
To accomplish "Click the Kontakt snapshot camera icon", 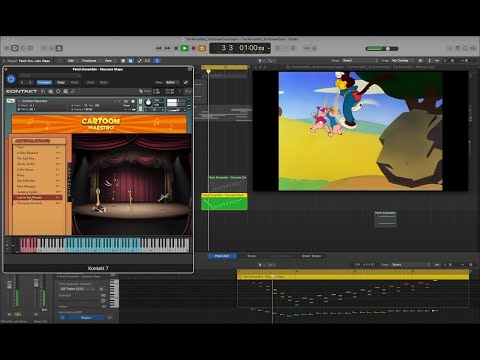I will [x=126, y=101].
